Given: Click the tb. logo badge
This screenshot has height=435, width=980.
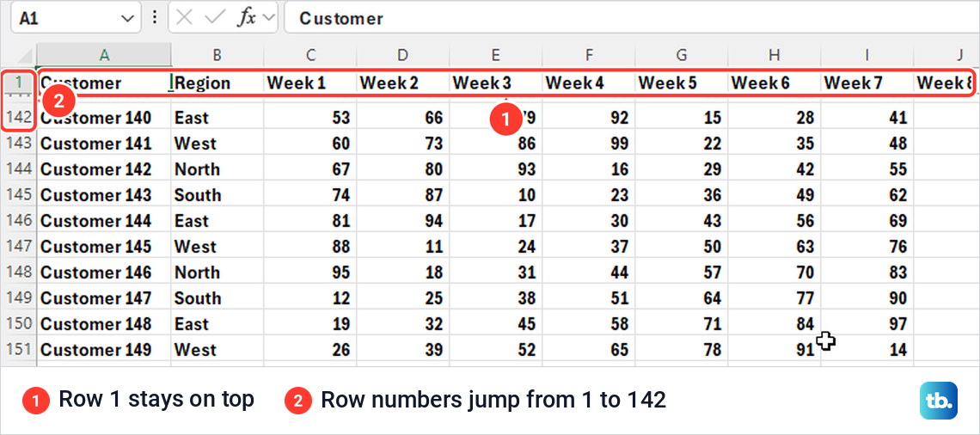Looking at the screenshot, I should click(x=939, y=401).
